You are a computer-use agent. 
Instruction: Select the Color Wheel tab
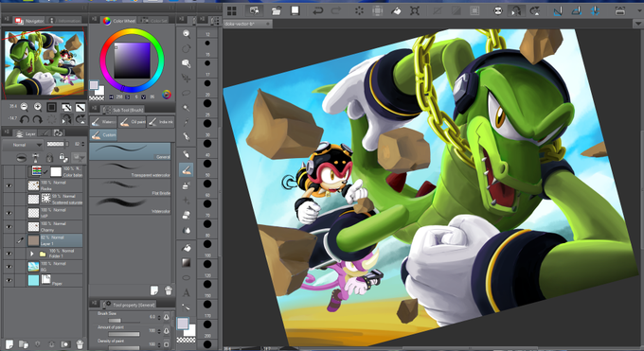pyautogui.click(x=119, y=21)
